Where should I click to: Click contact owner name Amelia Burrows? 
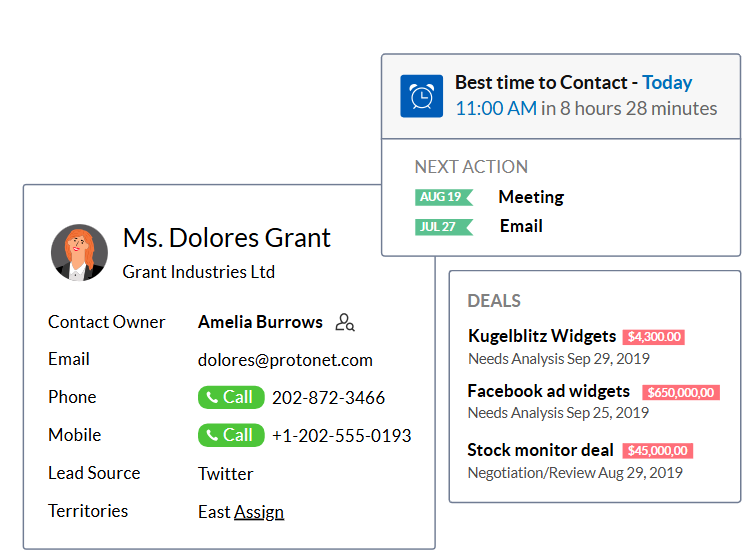tap(260, 322)
